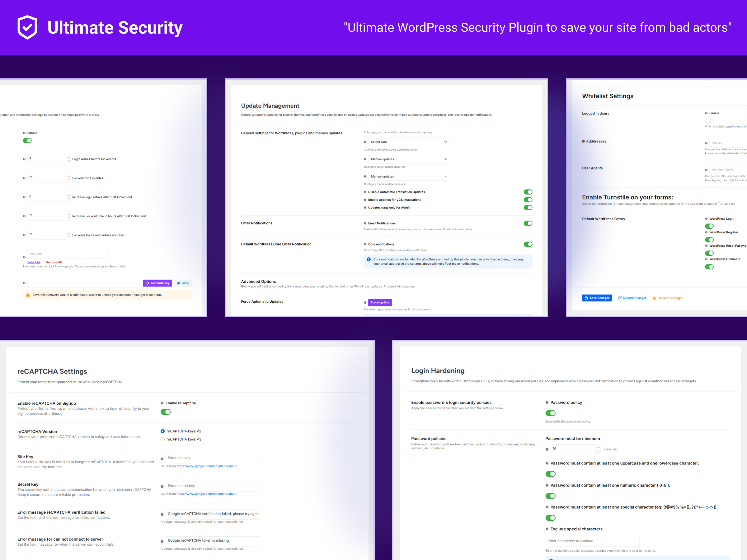The height and width of the screenshot is (560, 747).
Task: Select reCAPTCHA keys V3 radio option
Action: click(x=163, y=439)
